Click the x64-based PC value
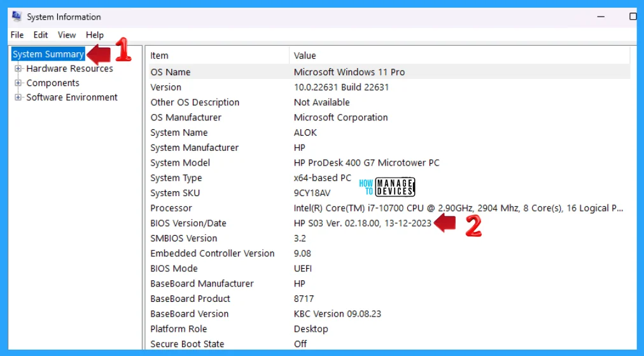The width and height of the screenshot is (644, 356). click(x=323, y=178)
